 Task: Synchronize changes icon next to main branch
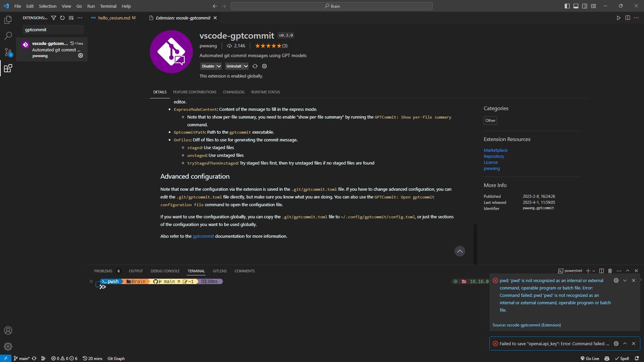pos(34,358)
